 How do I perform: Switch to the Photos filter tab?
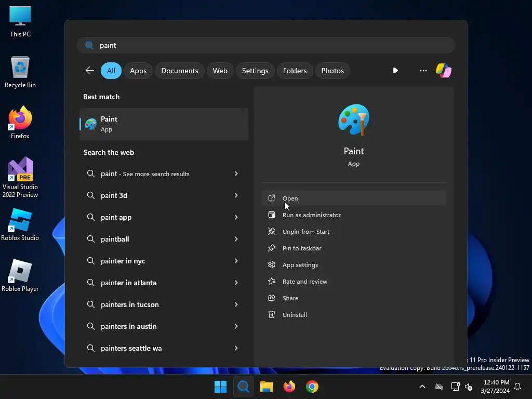tap(332, 71)
